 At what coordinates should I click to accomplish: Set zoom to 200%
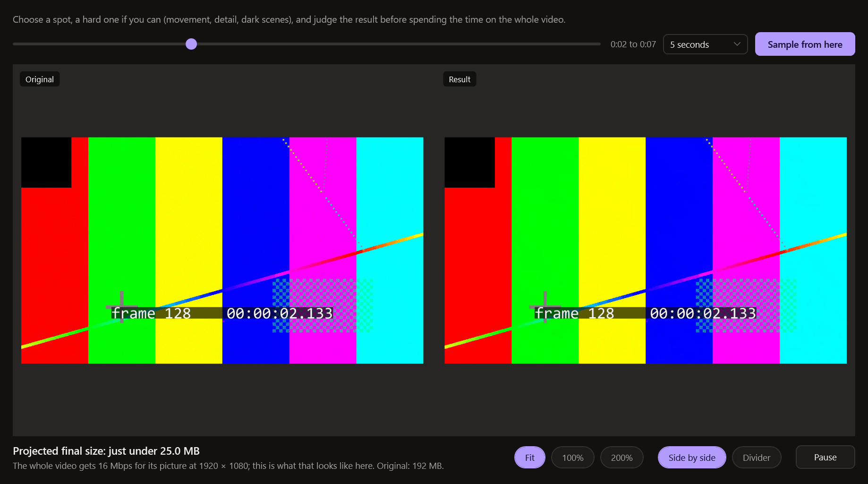(x=621, y=458)
